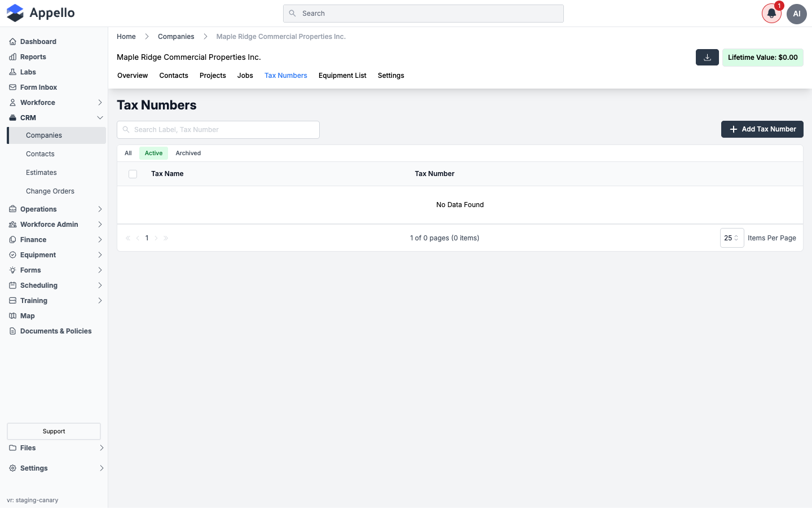Open Estimates under CRM
Viewport: 812px width, 518px height.
tap(41, 173)
